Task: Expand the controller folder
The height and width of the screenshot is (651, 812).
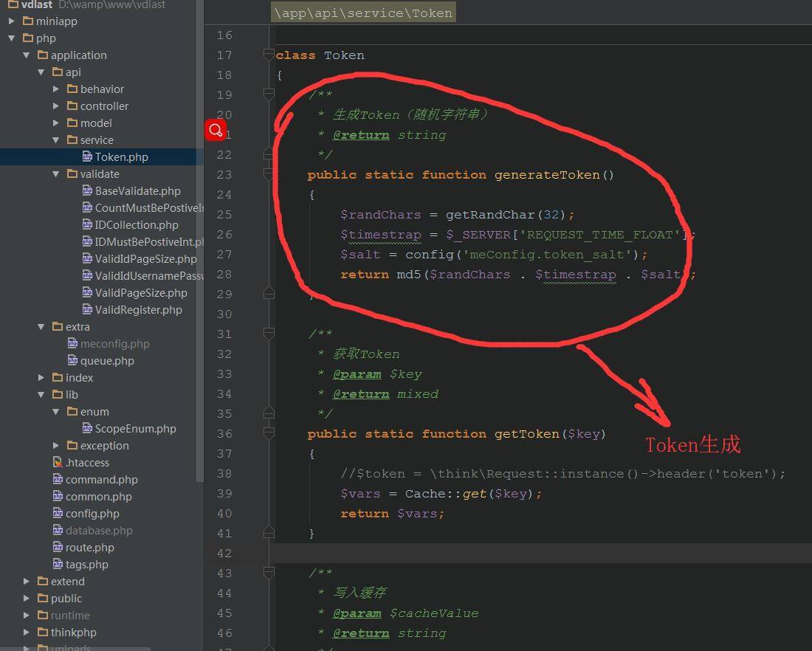Action: pyautogui.click(x=56, y=106)
